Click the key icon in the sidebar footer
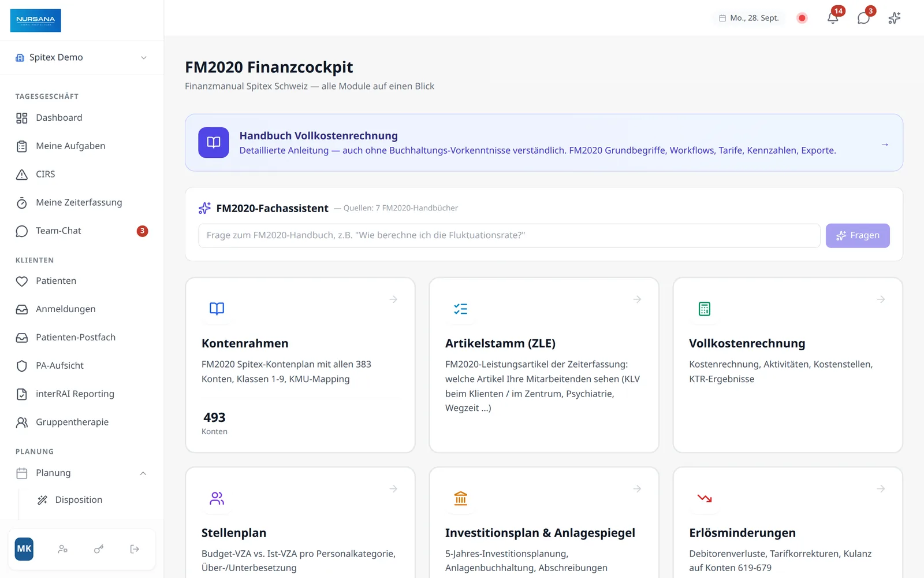 point(99,549)
